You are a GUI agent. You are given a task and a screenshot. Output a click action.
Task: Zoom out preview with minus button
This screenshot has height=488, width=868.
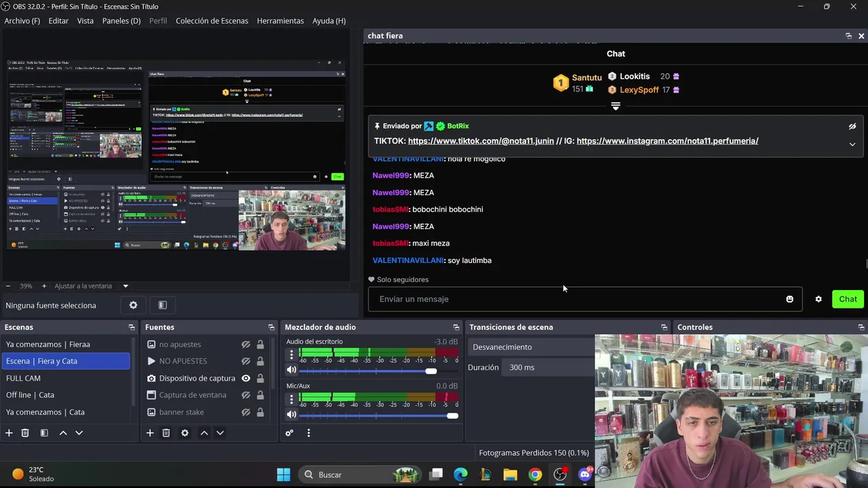[x=7, y=286]
